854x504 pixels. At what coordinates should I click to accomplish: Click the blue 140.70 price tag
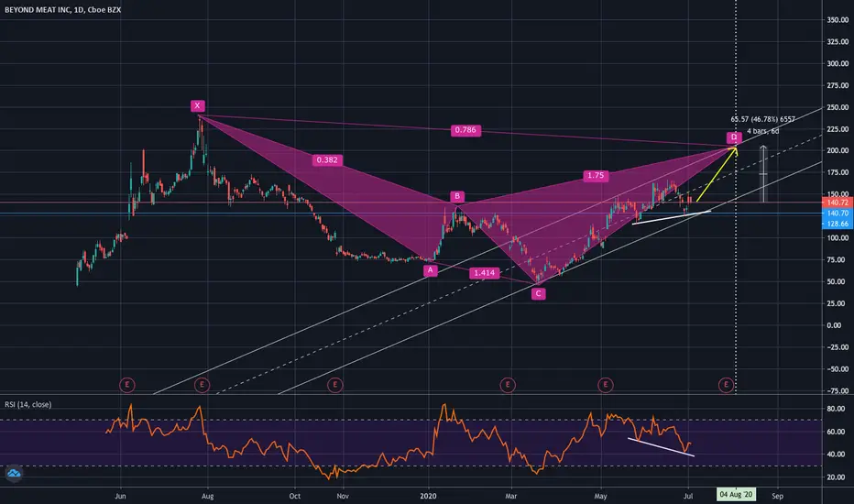click(x=838, y=213)
